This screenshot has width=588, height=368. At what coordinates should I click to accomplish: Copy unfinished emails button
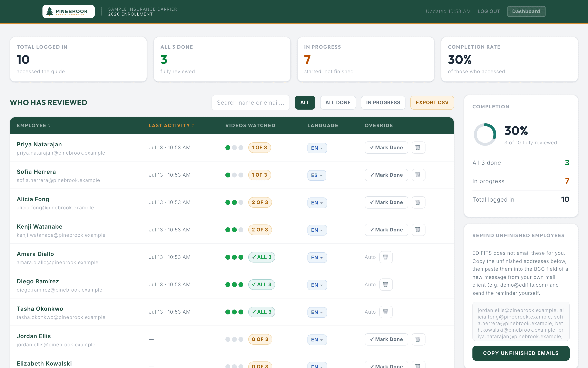click(521, 353)
